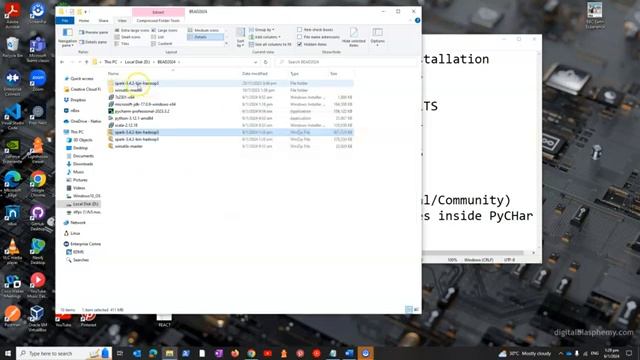Click the Search BEAD2024 box
The width and height of the screenshot is (640, 360).
pos(347,62)
